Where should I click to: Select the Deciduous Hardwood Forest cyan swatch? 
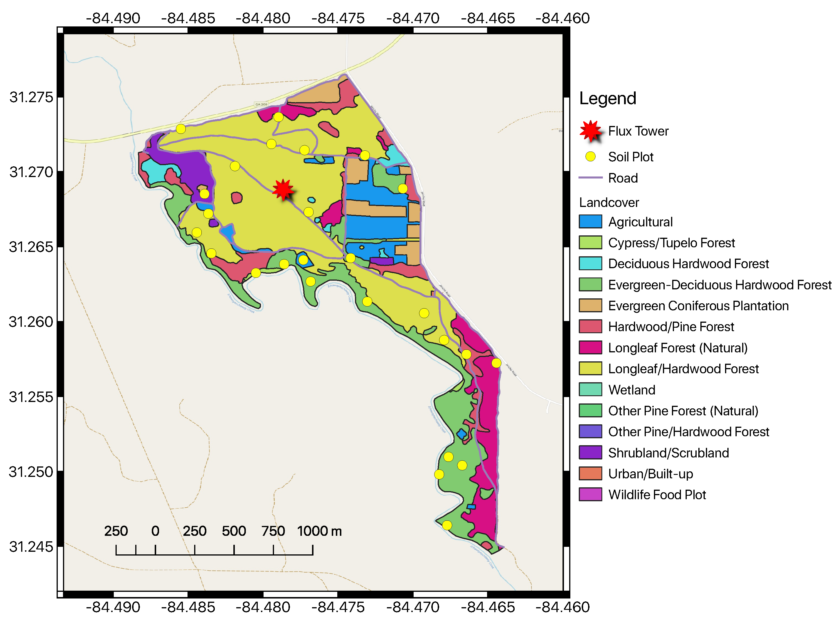coord(590,264)
